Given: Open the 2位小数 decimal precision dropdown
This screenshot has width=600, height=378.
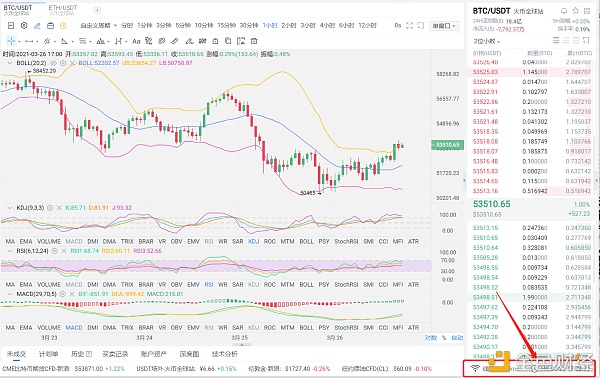Looking at the screenshot, I should (487, 41).
